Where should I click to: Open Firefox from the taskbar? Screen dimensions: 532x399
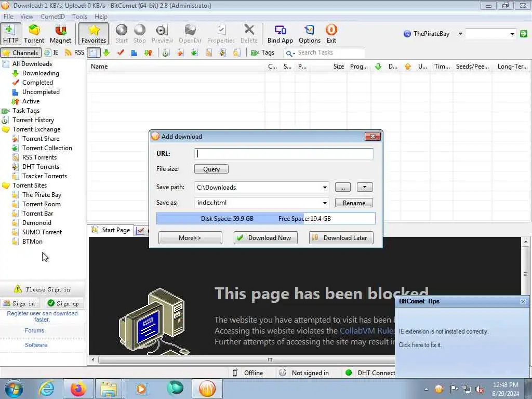pyautogui.click(x=78, y=389)
